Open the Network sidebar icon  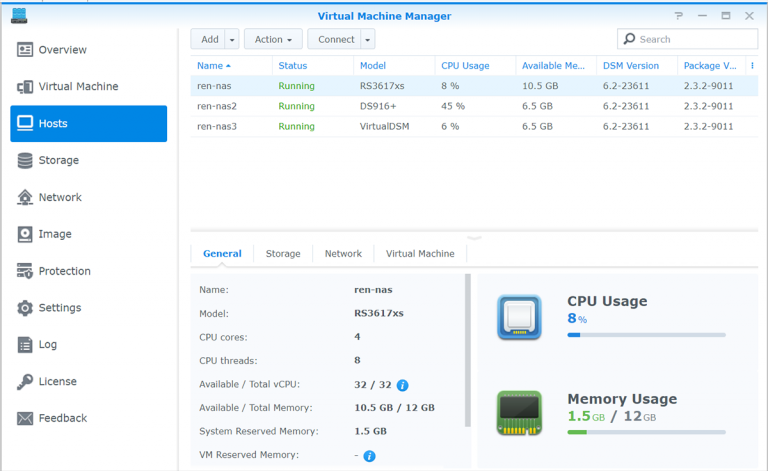click(x=25, y=197)
